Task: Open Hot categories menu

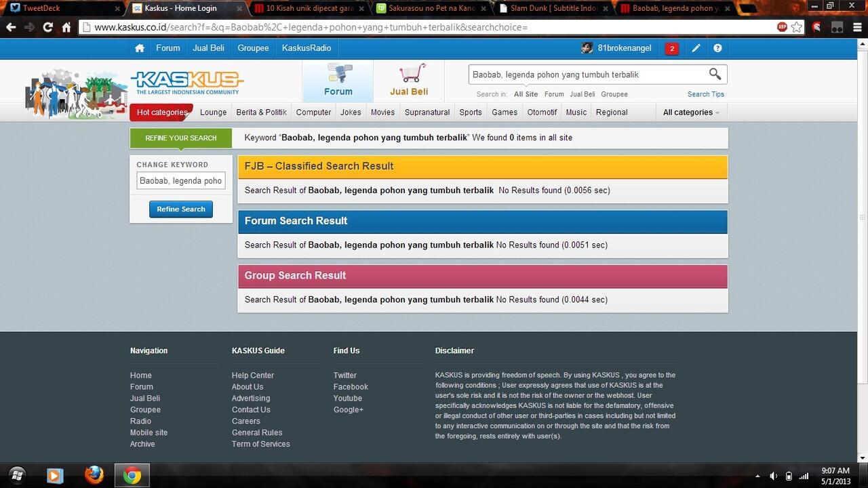Action: [x=161, y=113]
